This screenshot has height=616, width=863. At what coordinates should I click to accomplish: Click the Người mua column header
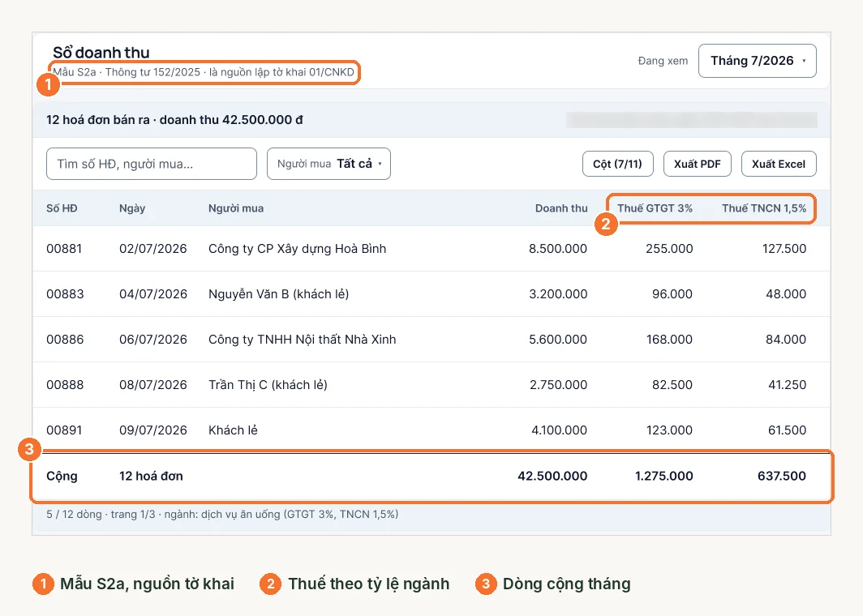click(x=235, y=208)
